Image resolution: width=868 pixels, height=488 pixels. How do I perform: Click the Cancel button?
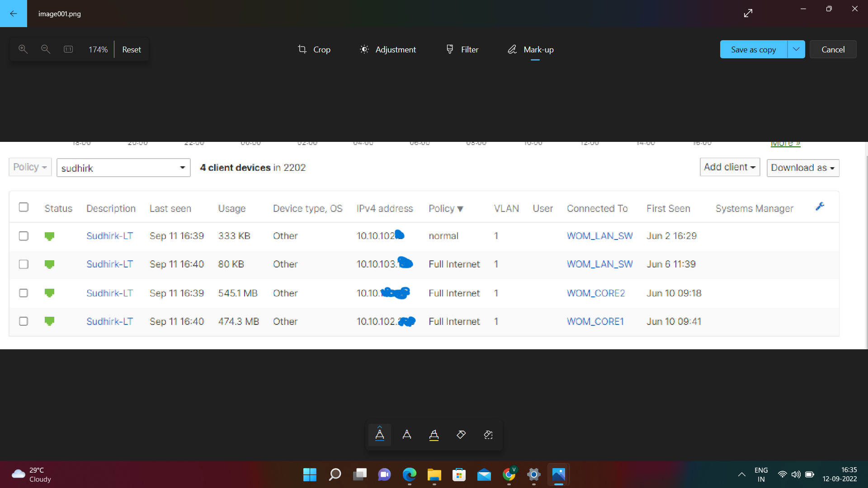[x=833, y=49]
